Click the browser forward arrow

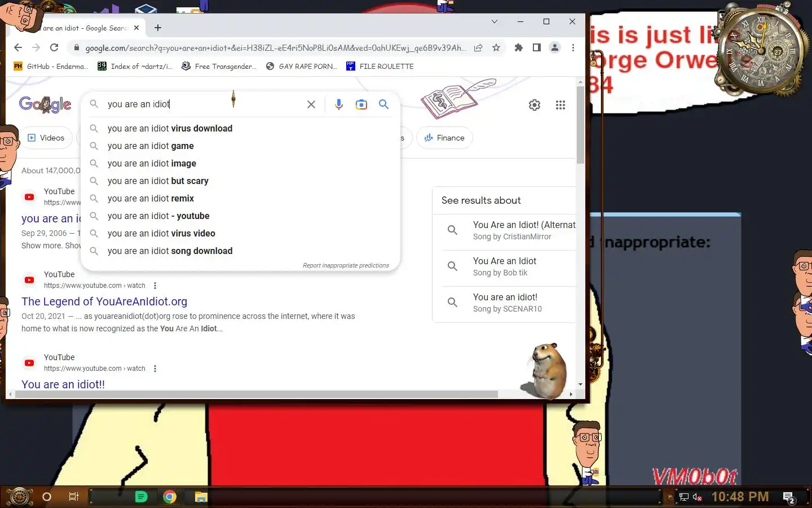[36, 47]
